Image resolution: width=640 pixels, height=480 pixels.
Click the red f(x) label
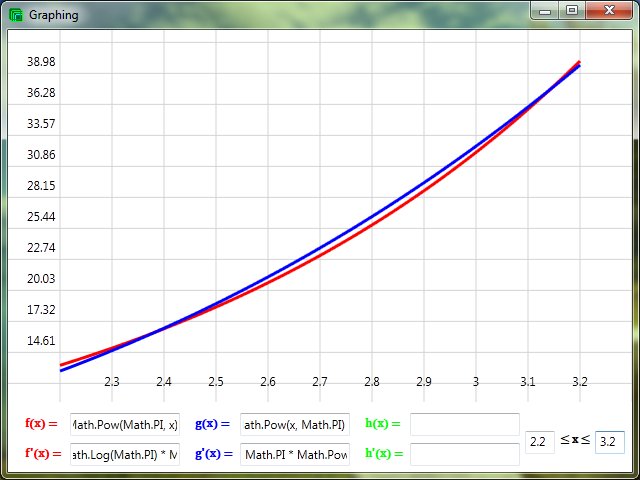point(42,424)
